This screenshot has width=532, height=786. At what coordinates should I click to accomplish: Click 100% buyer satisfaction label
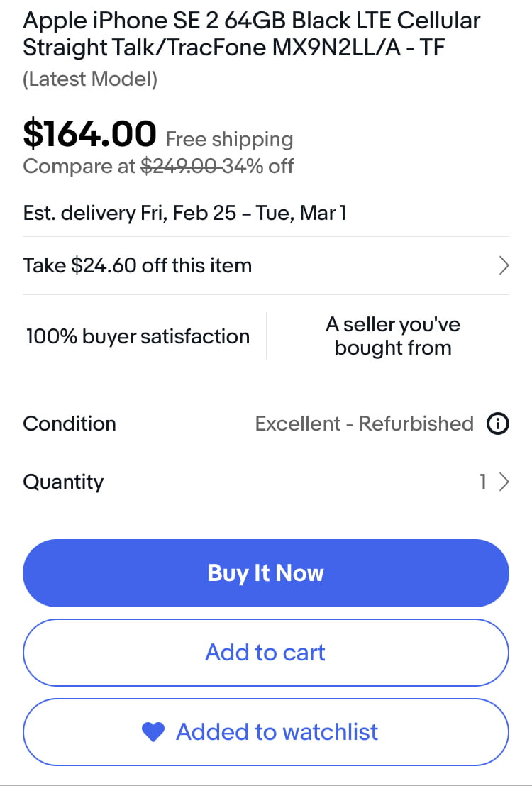138,336
